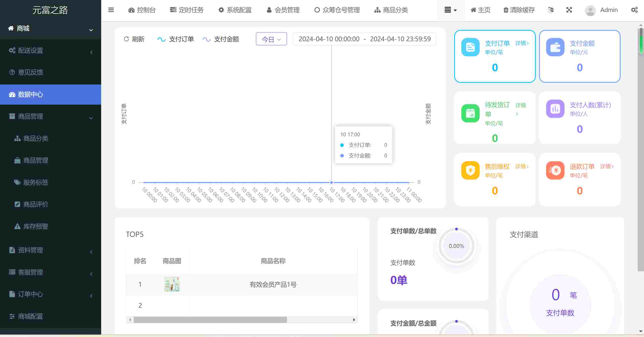Open the settings gears icon at top right
This screenshot has height=337, width=644.
click(x=634, y=10)
